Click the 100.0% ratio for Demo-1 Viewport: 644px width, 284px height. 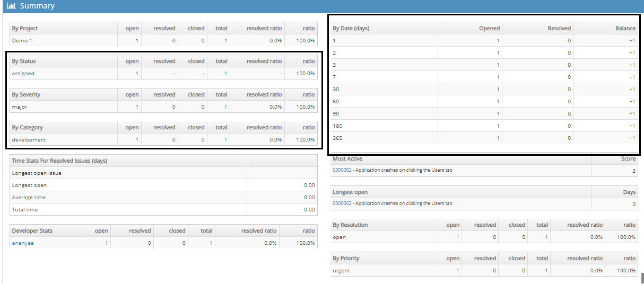[306, 40]
